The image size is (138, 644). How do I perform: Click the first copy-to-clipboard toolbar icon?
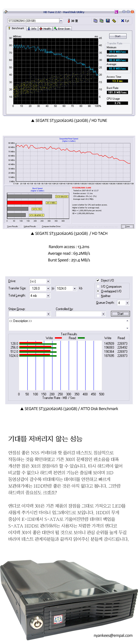pyautogui.click(x=95, y=21)
